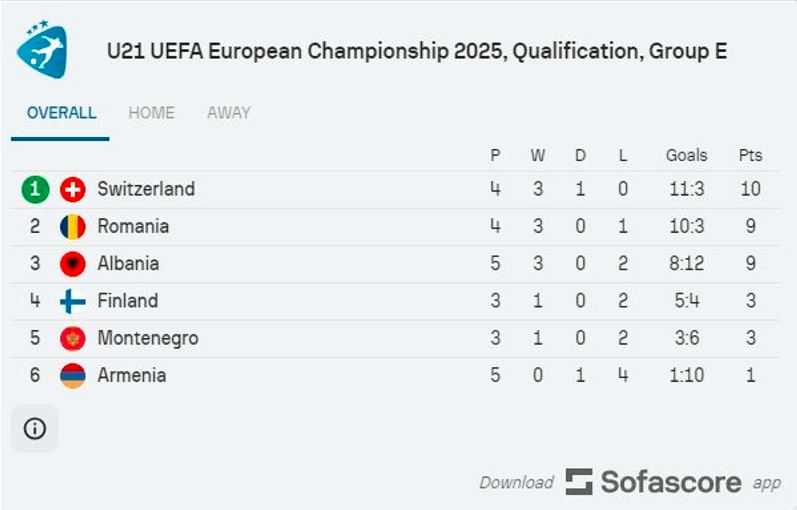Click the tournament title heading
797x510 pixels.
click(417, 51)
